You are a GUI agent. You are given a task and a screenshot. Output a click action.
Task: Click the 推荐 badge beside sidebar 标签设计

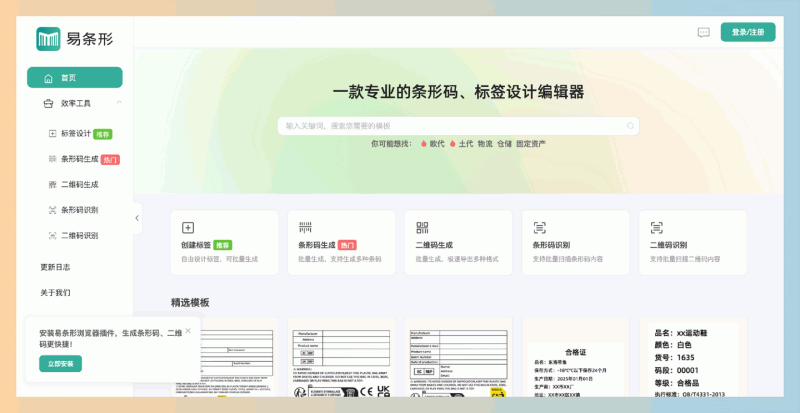pyautogui.click(x=103, y=134)
